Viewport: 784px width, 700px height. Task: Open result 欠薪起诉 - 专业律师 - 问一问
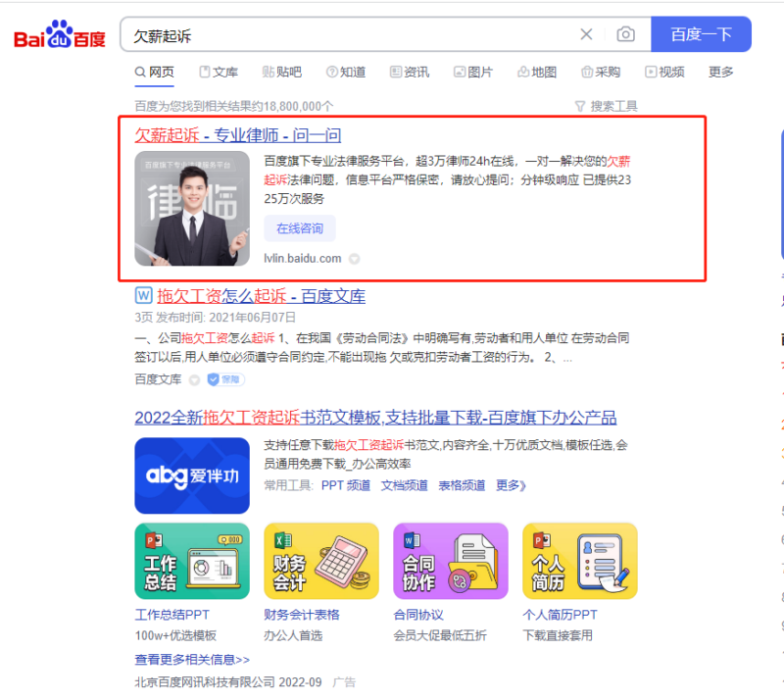238,135
